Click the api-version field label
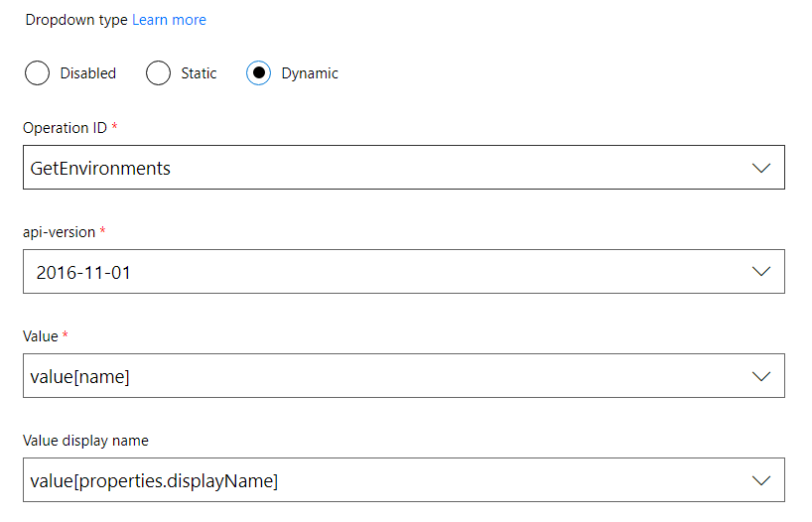Screen dimensions: 812x522 coord(59,232)
